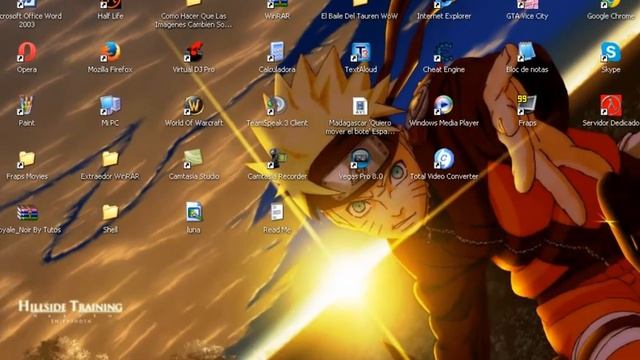Open the Servidor Dedicado shortcut
This screenshot has height=360, width=640.
611,105
